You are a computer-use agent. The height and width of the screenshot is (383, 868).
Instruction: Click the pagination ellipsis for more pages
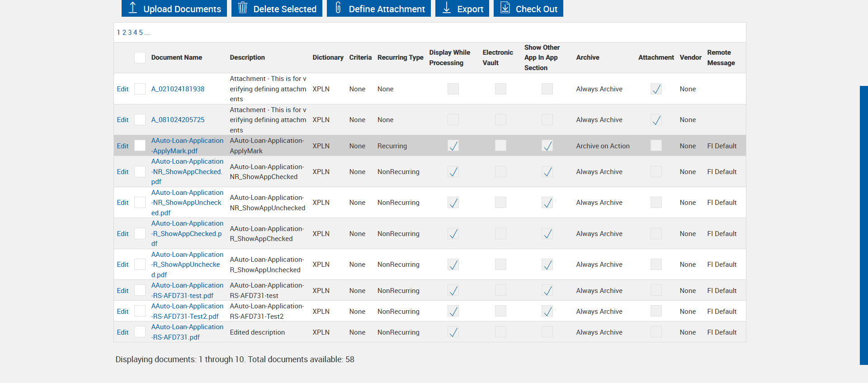click(x=147, y=33)
